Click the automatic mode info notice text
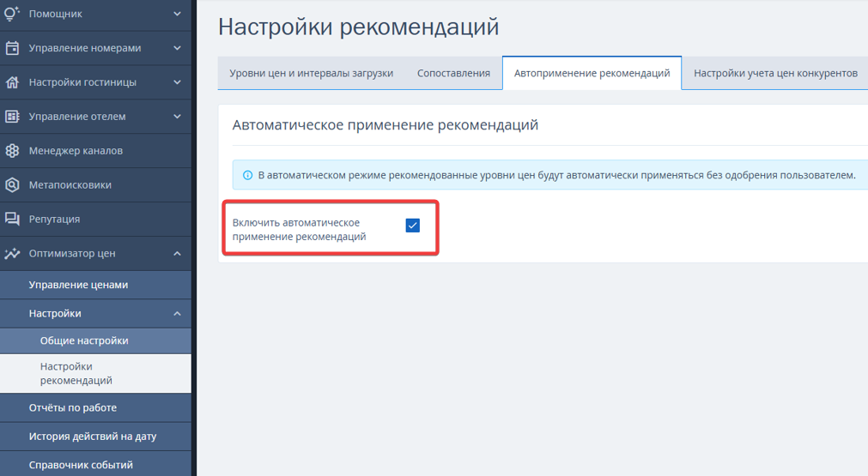868x476 pixels. [x=557, y=175]
